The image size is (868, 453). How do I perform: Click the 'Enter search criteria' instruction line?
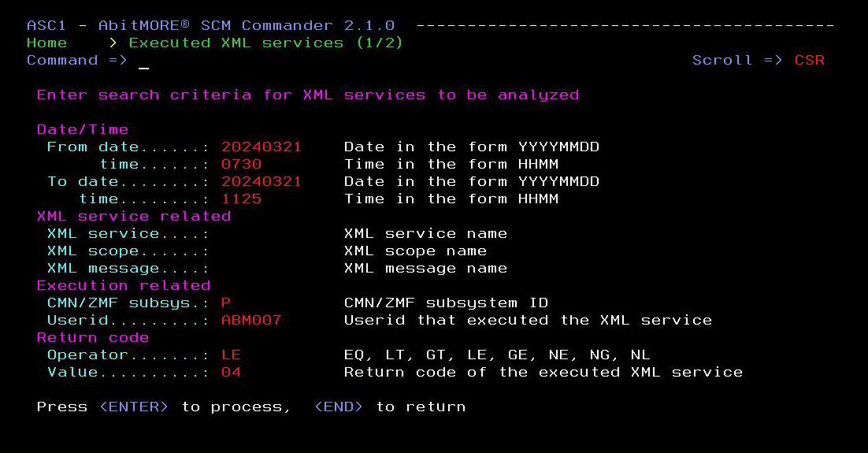[x=308, y=95]
